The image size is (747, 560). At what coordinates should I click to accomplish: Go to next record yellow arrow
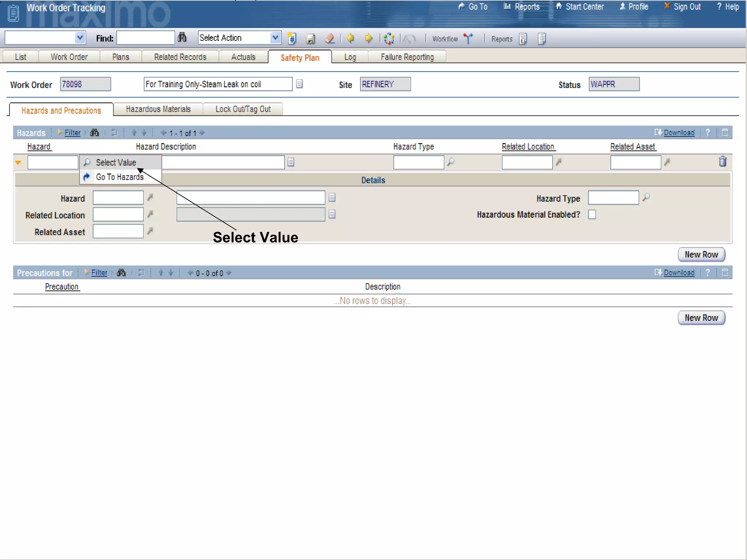pyautogui.click(x=369, y=38)
